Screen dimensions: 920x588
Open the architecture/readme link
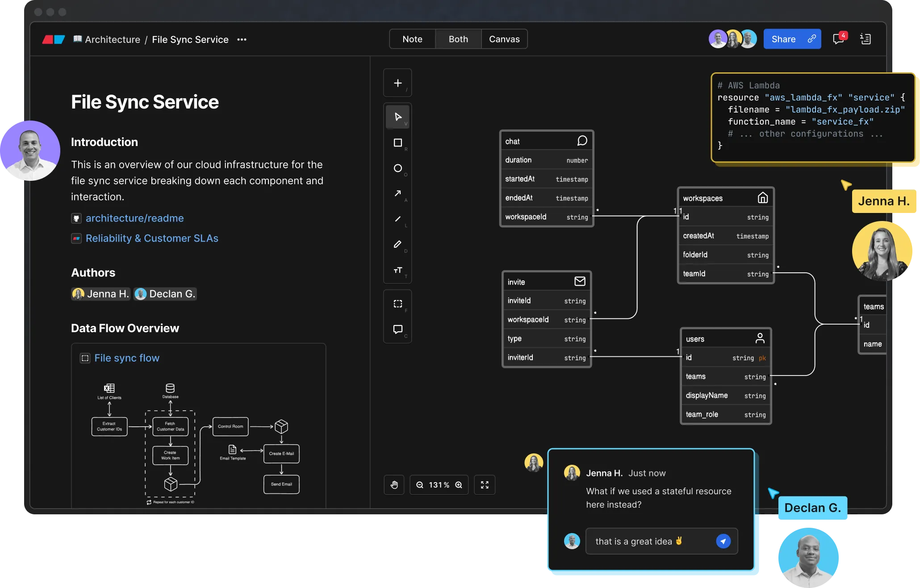pyautogui.click(x=134, y=218)
